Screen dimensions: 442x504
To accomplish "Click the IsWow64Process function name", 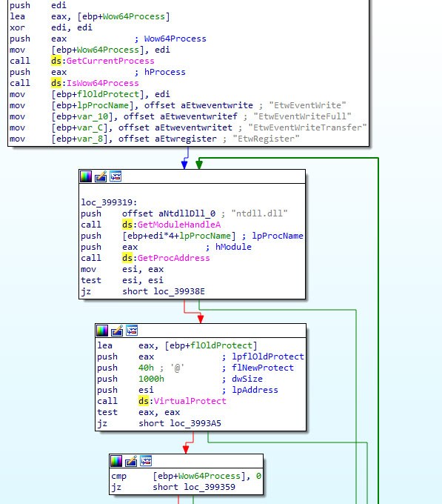I will (x=103, y=83).
